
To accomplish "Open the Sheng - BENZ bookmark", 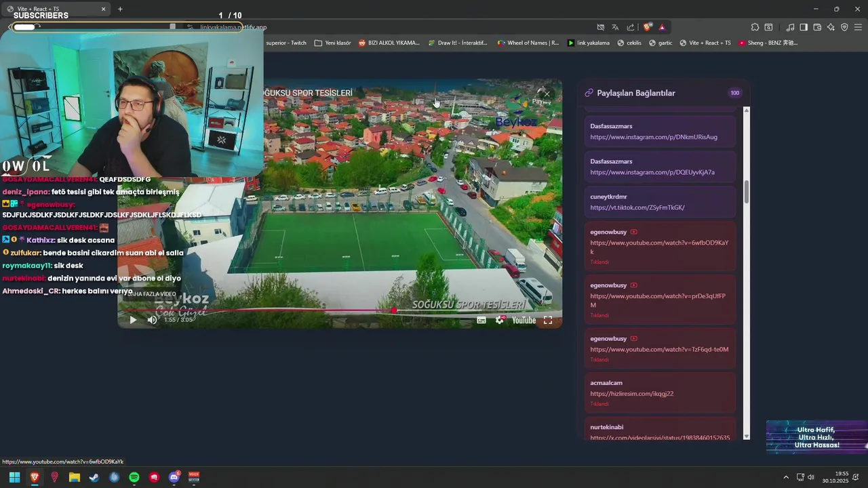I will click(768, 43).
